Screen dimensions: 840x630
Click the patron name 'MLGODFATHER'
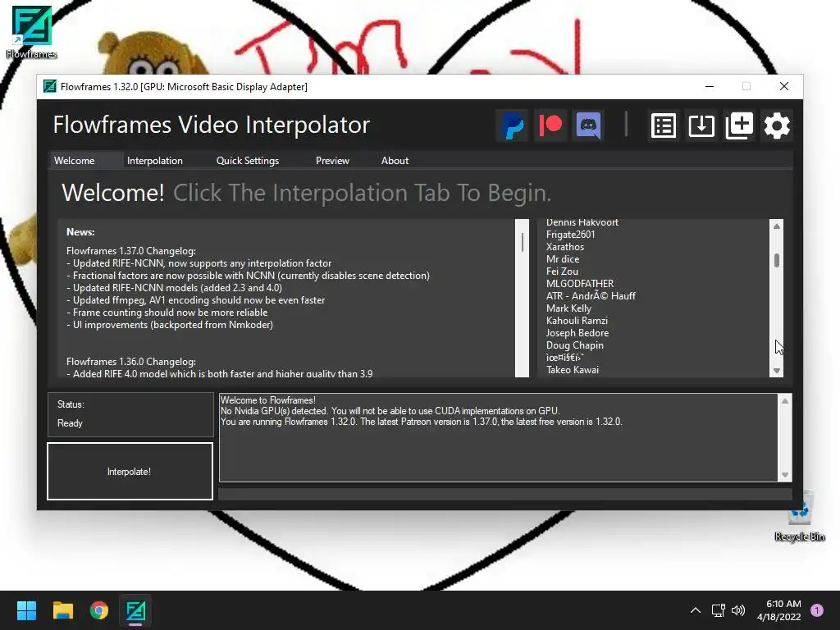pos(580,284)
